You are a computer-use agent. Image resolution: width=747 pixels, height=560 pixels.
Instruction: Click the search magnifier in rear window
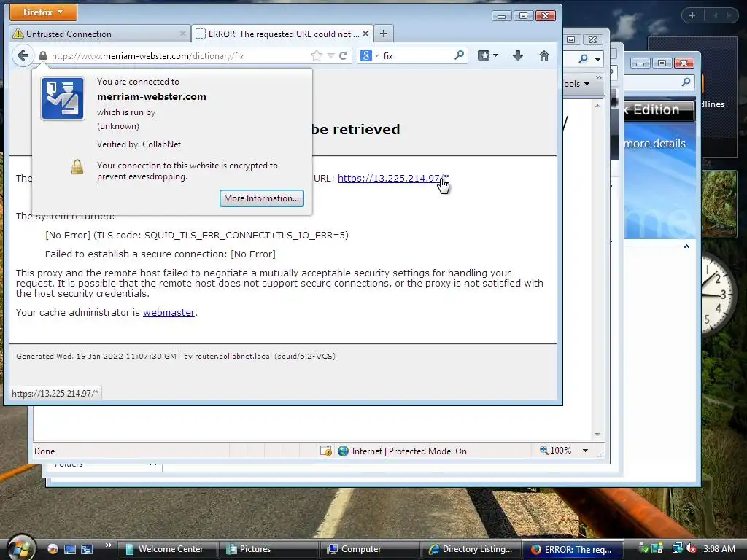pyautogui.click(x=686, y=82)
